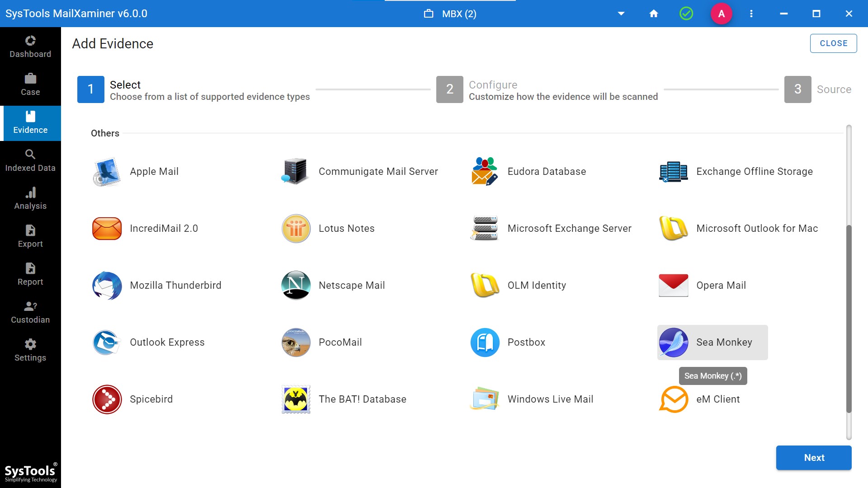Click the Windows Live Mail label

coord(550,399)
